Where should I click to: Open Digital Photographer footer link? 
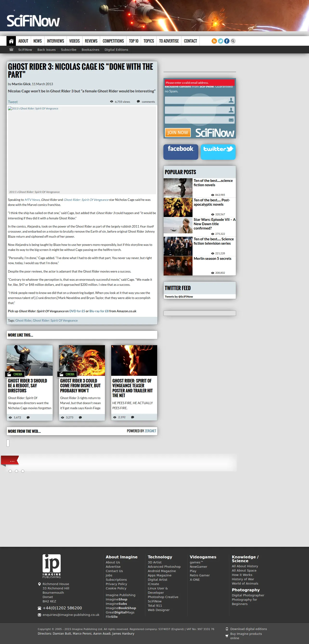coord(248,595)
